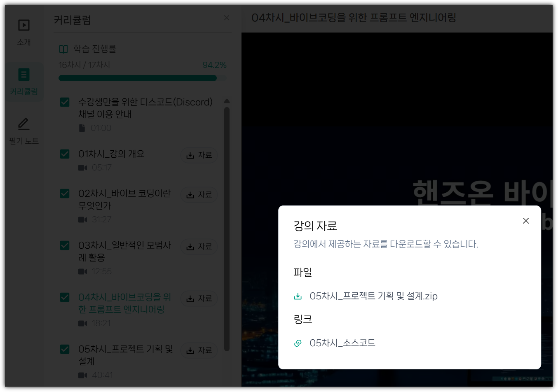Toggle checkbox for 05차시_프로젝트 기획 및 설계
The height and width of the screenshot is (392, 558).
[65, 349]
